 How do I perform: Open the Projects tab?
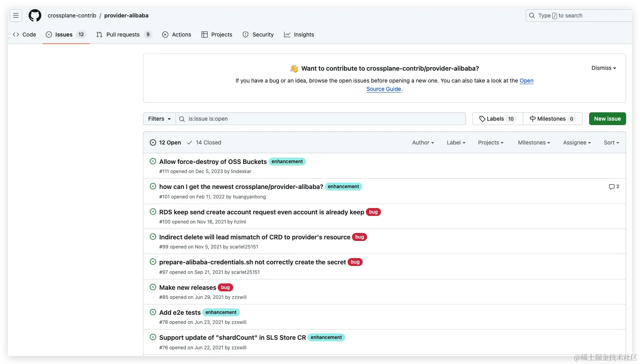click(217, 35)
